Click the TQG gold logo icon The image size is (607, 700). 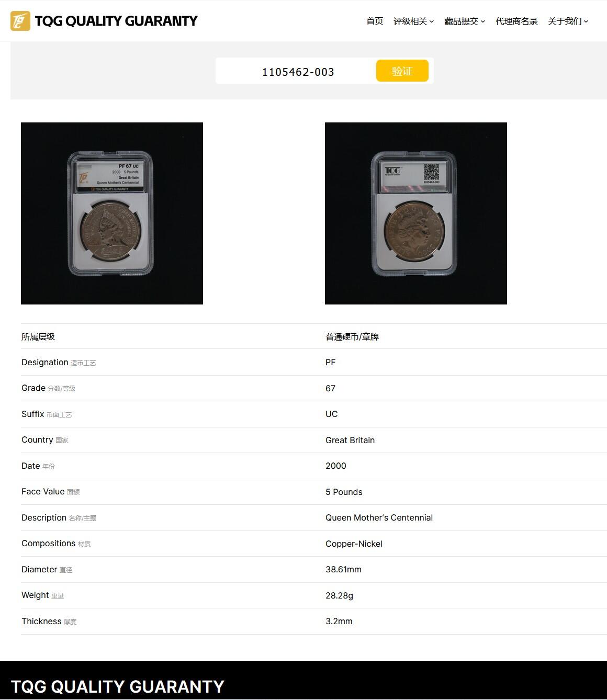(x=20, y=21)
